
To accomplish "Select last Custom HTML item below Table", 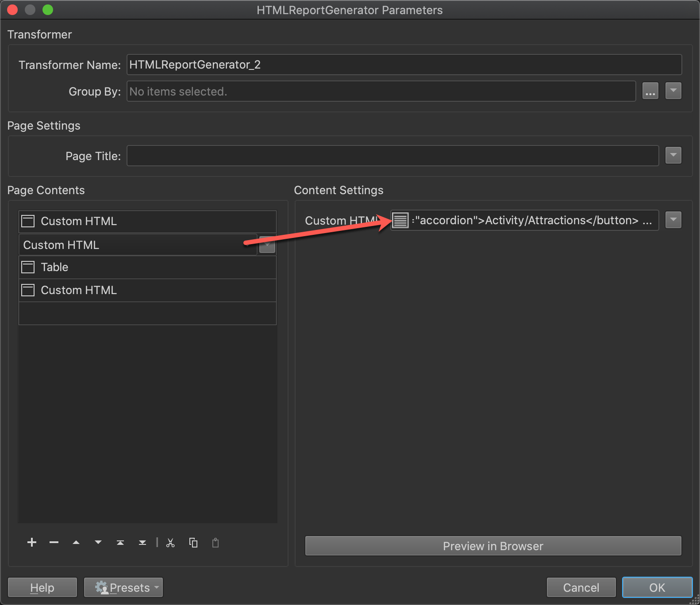I will click(x=147, y=291).
